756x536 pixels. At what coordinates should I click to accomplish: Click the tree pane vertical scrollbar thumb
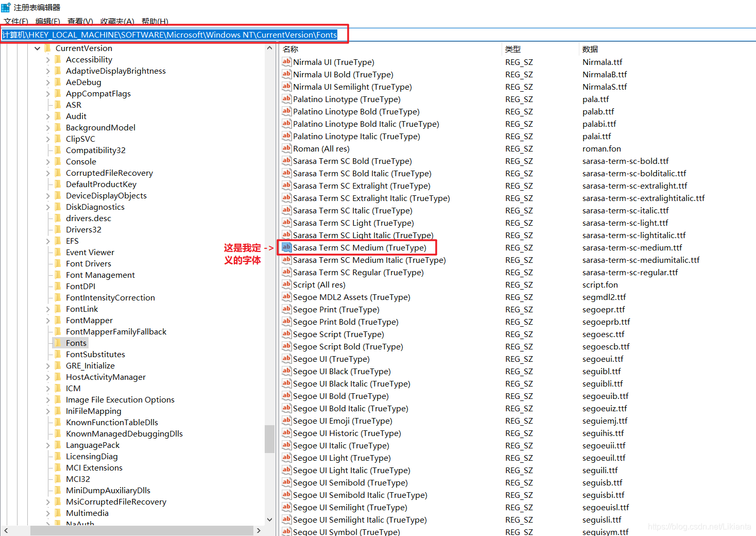pyautogui.click(x=269, y=439)
